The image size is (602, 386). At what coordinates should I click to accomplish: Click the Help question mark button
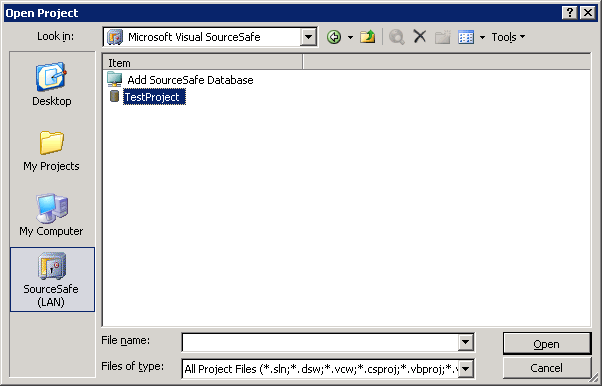(570, 13)
